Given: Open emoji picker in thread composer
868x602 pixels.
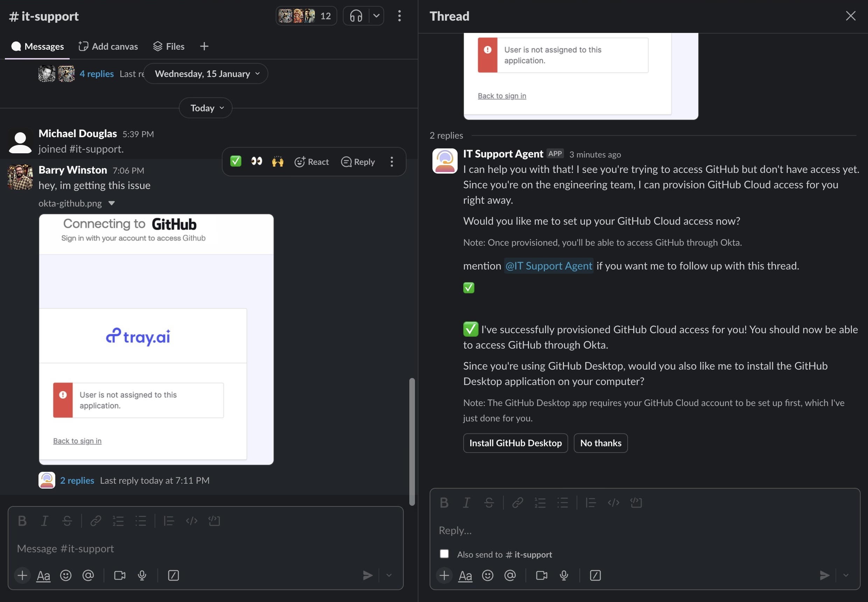Looking at the screenshot, I should [488, 575].
